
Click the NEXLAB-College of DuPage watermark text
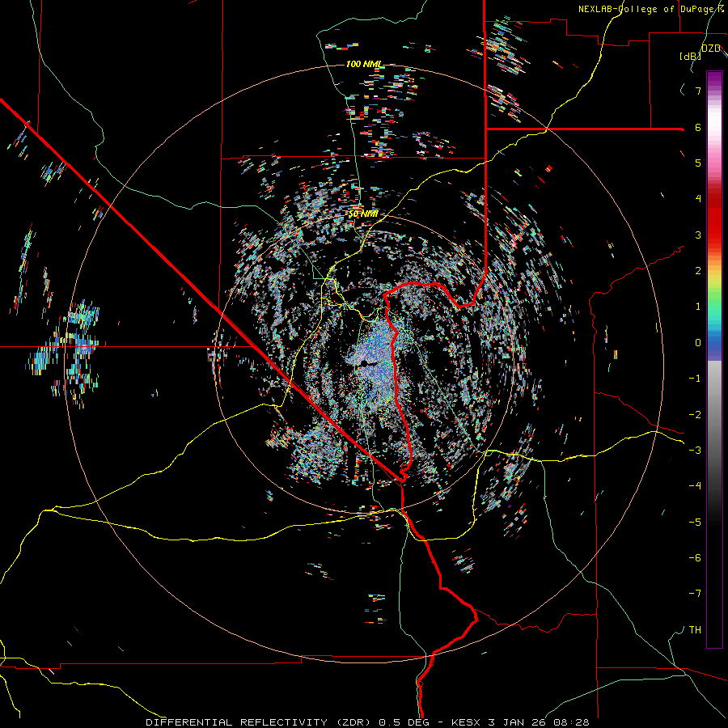tap(650, 9)
